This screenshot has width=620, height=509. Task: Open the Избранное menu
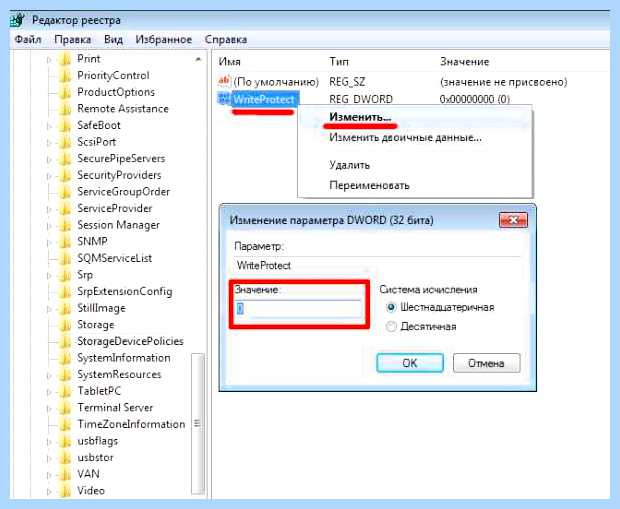point(164,40)
